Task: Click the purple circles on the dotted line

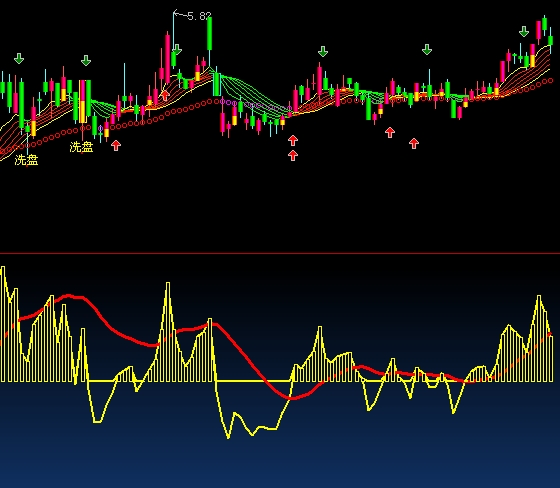Action: [x=255, y=105]
